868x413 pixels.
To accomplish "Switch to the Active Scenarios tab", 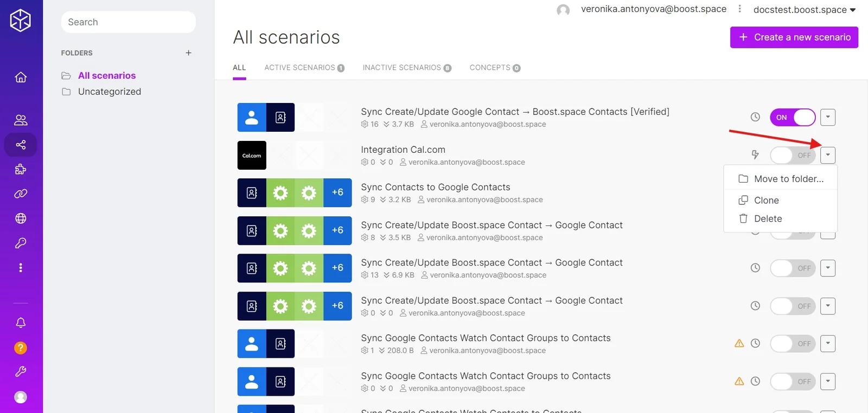I will tap(304, 68).
